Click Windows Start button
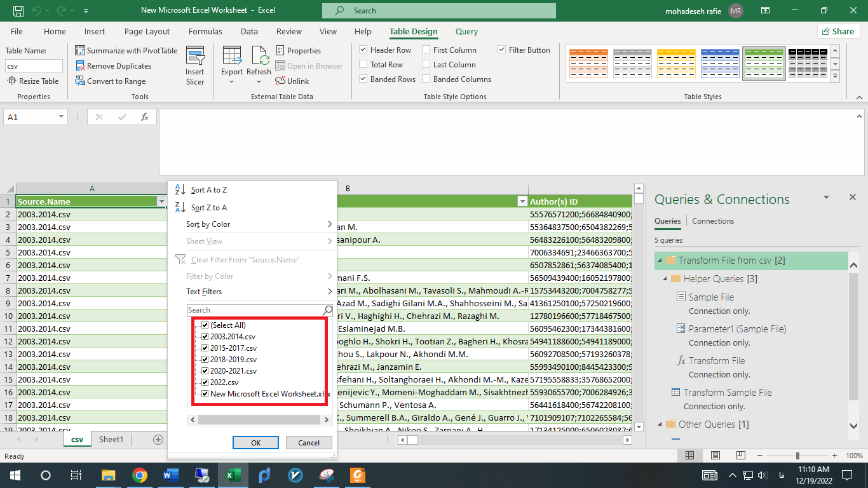 [15, 475]
